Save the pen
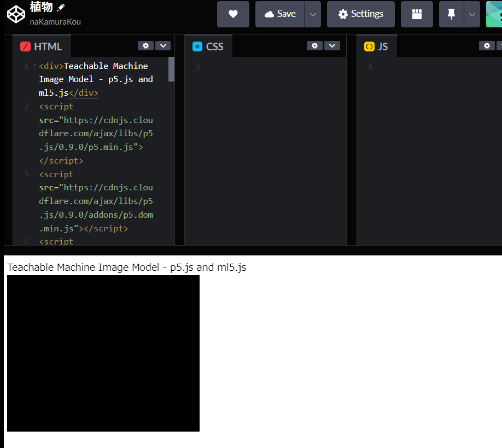502x448 pixels. click(x=280, y=14)
